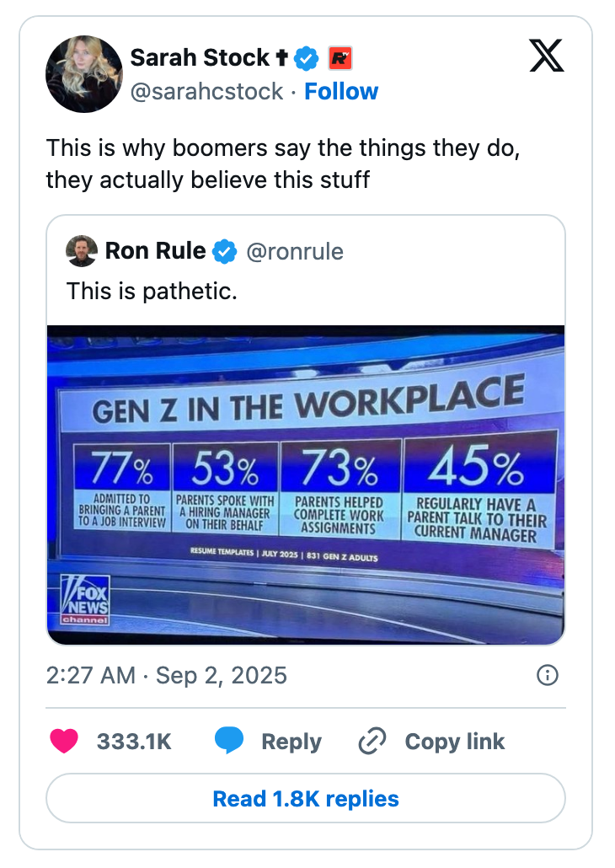This screenshot has width=615, height=868.
Task: Click Ron Rule's blue verified badge
Action: click(x=223, y=250)
